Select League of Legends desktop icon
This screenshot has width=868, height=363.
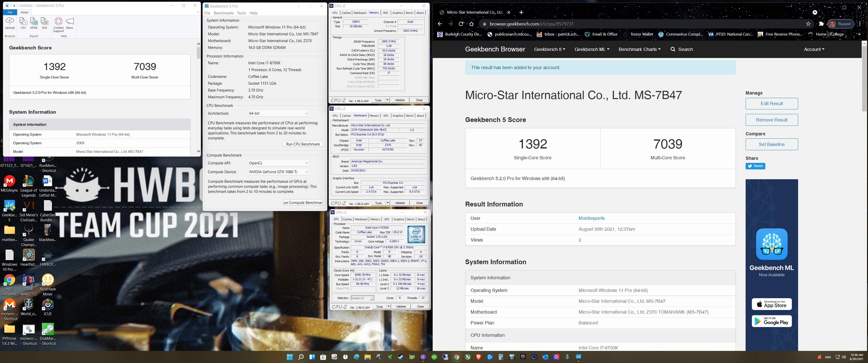[28, 186]
